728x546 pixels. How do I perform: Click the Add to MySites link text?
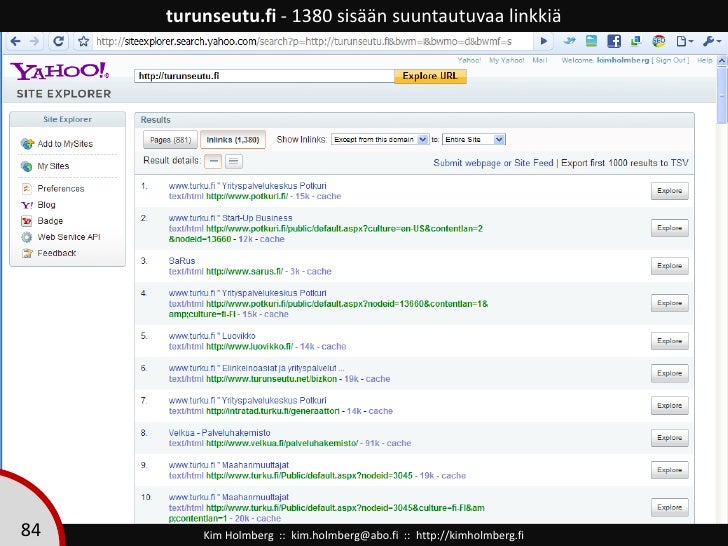pyautogui.click(x=65, y=144)
